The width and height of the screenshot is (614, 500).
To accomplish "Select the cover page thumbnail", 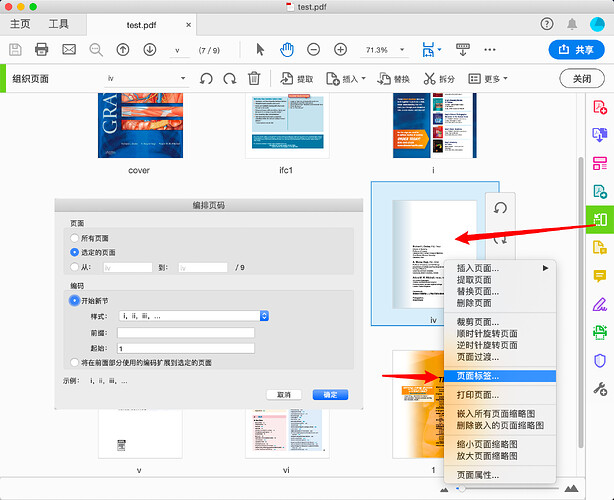I will [x=140, y=125].
